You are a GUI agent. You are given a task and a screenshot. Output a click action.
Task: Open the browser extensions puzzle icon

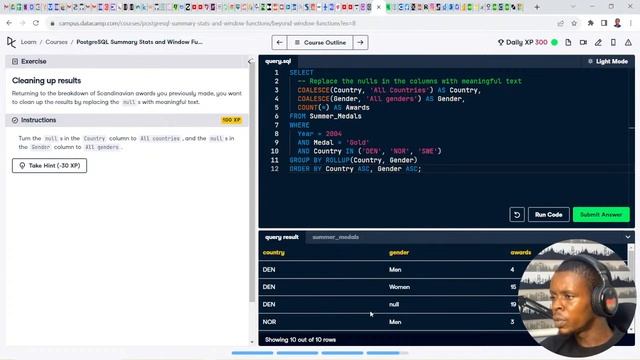[590, 23]
